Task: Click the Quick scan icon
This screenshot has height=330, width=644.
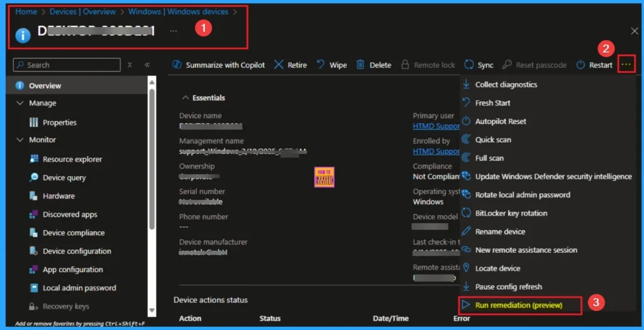Action: [466, 140]
